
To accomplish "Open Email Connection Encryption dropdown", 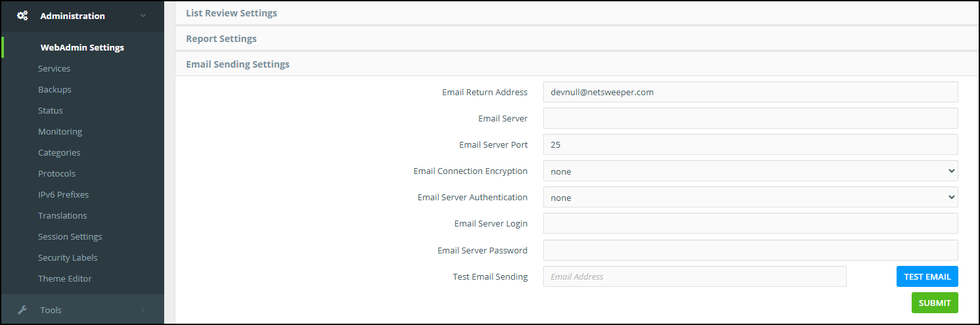I will pos(750,171).
